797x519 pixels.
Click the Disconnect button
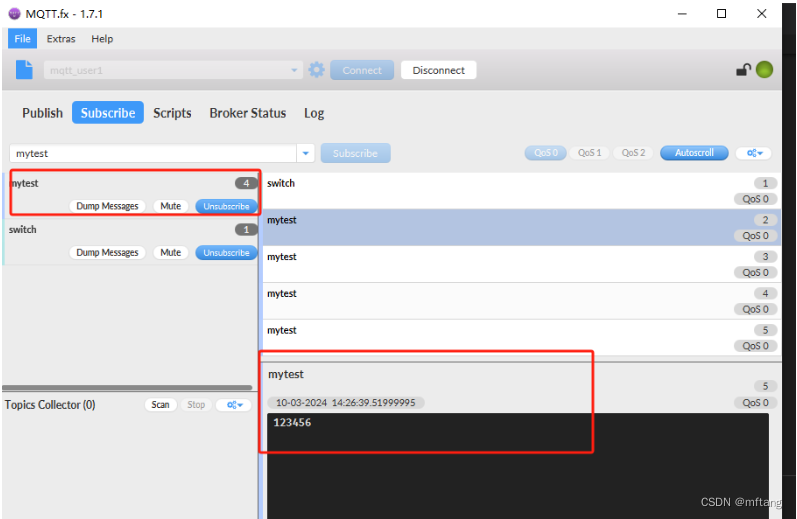(x=439, y=70)
